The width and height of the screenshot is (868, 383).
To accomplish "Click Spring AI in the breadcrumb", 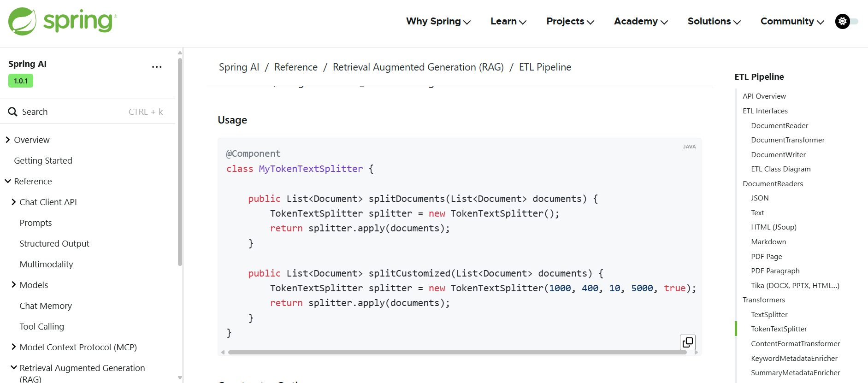I will (x=239, y=67).
